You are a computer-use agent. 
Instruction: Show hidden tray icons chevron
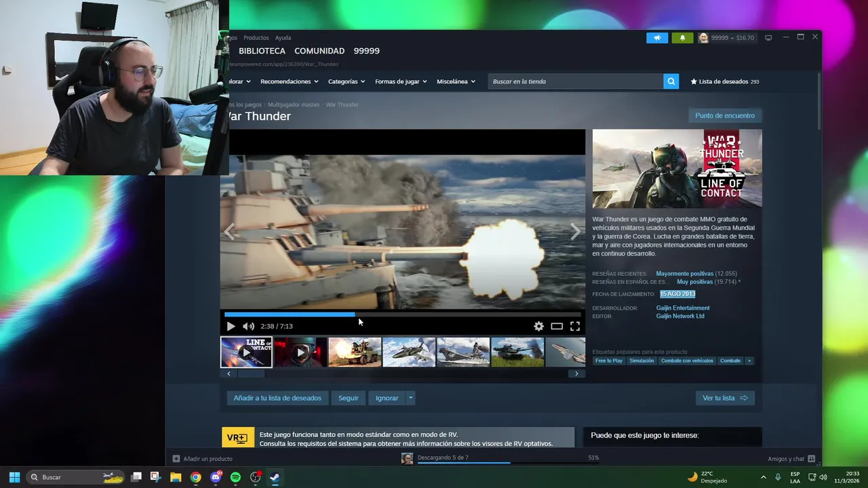pyautogui.click(x=763, y=477)
